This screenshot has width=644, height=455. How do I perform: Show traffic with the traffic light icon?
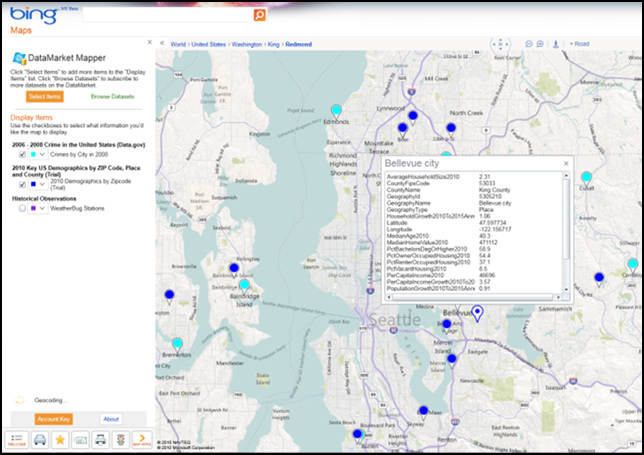tap(120, 440)
